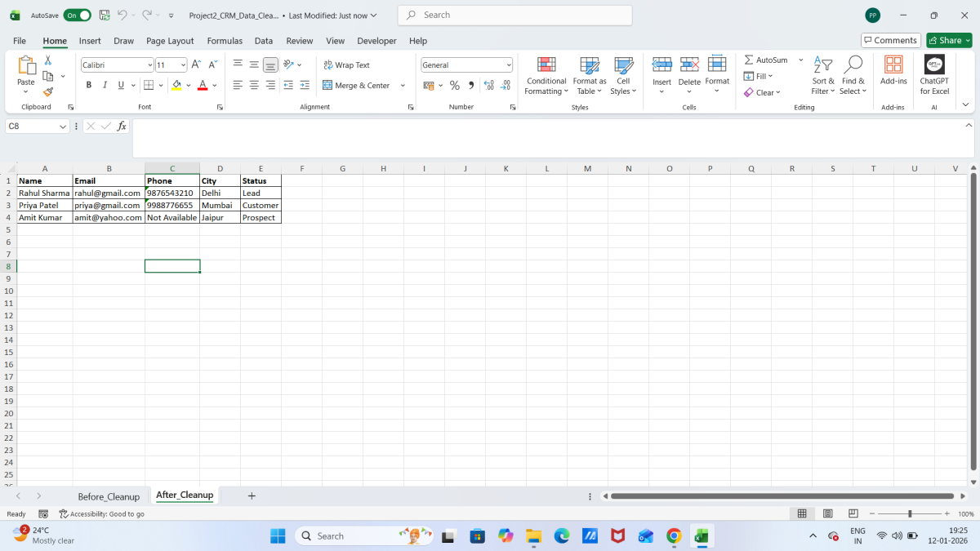Switch to Page Layout view
980x551 pixels.
(828, 513)
